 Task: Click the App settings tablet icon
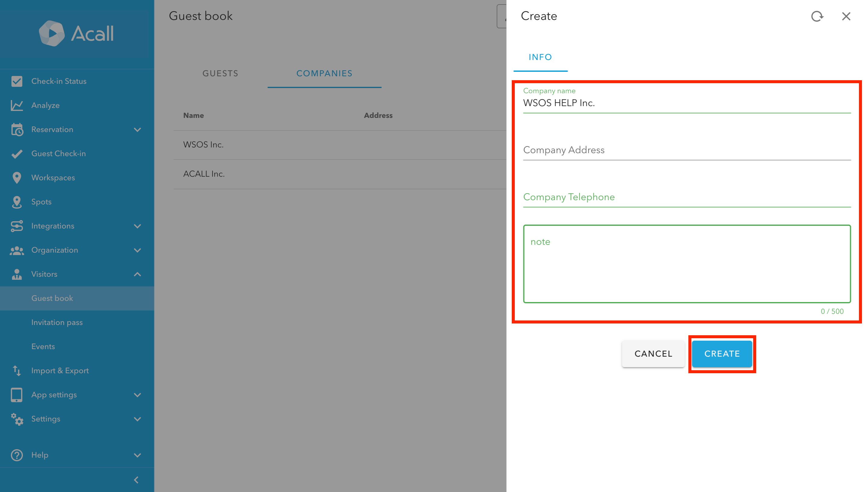coord(17,395)
